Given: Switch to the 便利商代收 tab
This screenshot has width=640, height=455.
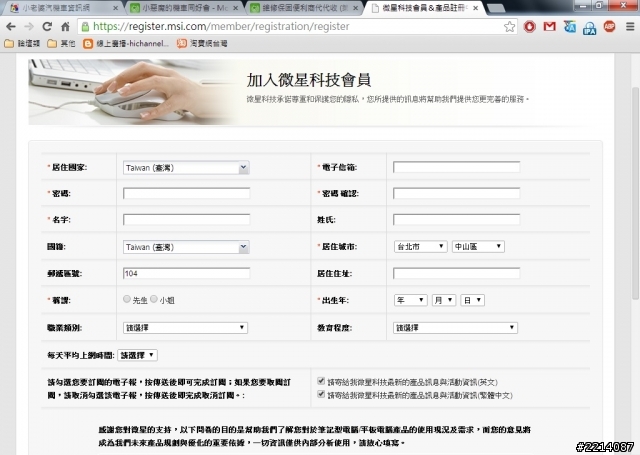Looking at the screenshot, I should pos(304,8).
